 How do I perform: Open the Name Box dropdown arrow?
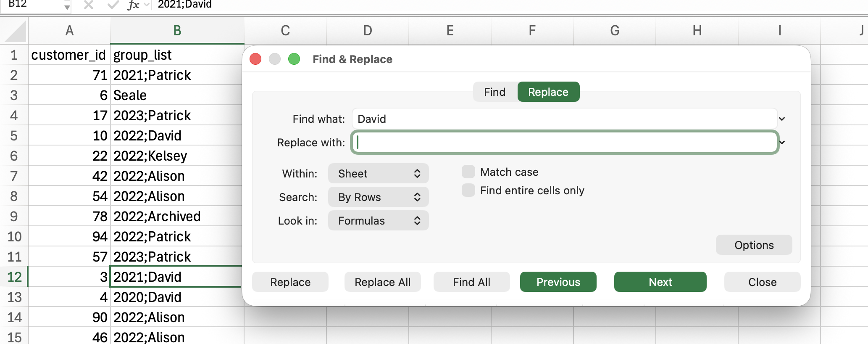pos(67,6)
